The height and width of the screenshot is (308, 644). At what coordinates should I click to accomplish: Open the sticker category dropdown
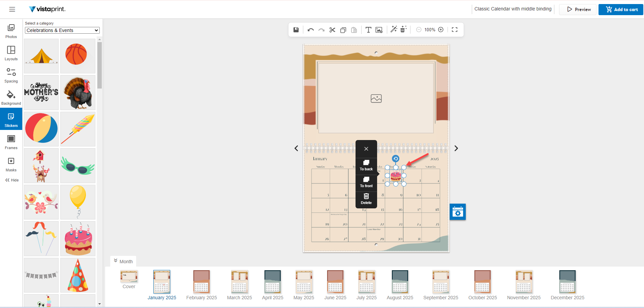[x=62, y=30]
